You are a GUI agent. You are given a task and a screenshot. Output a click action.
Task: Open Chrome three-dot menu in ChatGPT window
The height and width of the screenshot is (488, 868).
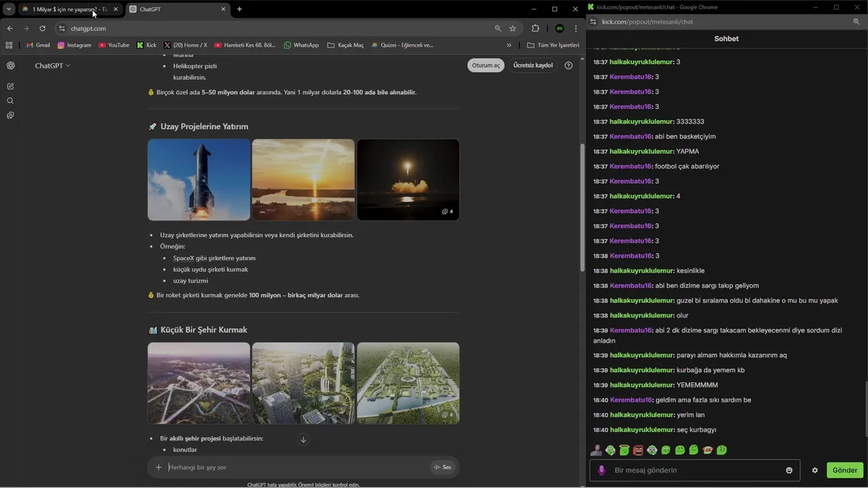point(576,28)
